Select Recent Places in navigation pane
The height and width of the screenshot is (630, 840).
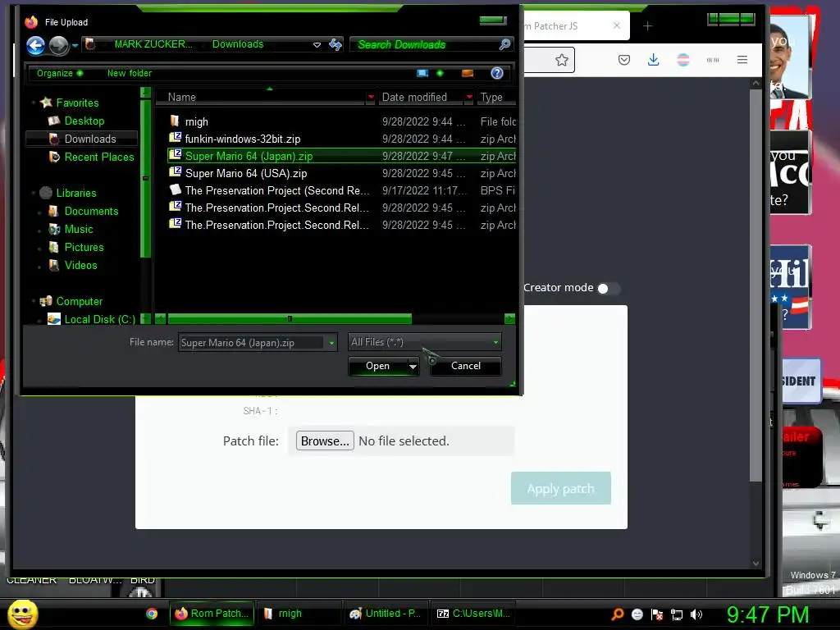point(99,157)
